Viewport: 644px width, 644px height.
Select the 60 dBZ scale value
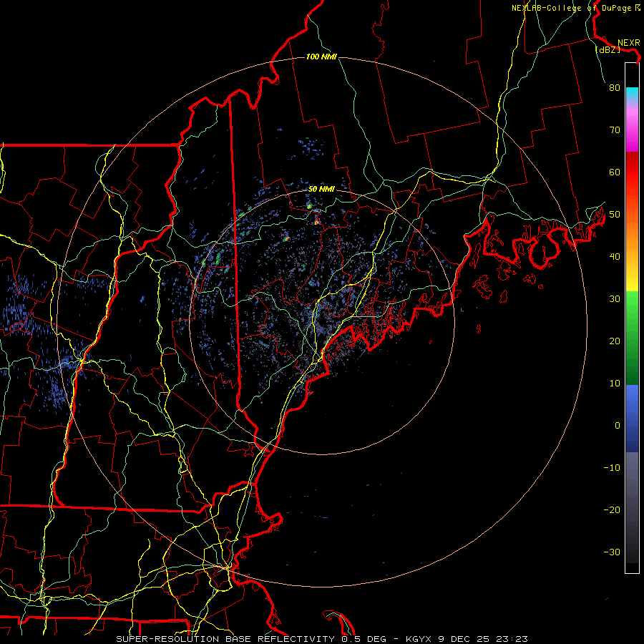[615, 172]
